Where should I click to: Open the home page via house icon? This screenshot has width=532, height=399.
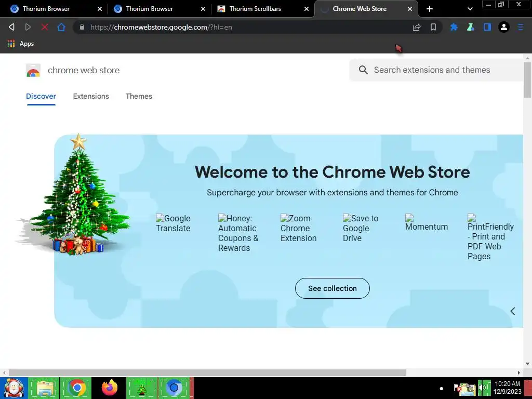click(61, 27)
